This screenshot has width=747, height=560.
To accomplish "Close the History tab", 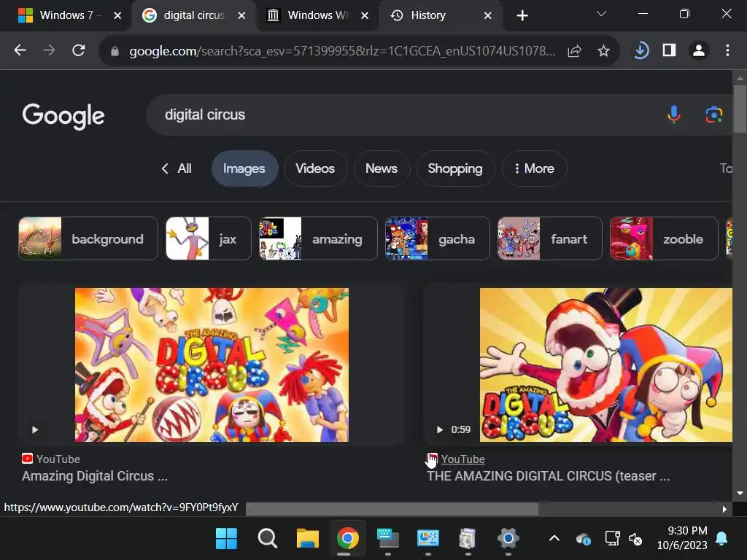I will pyautogui.click(x=488, y=16).
